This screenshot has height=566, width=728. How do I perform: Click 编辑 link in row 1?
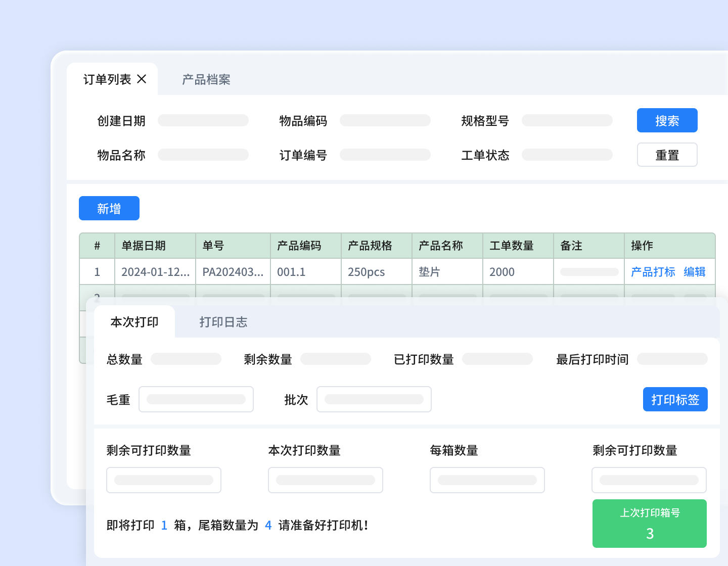click(x=695, y=272)
